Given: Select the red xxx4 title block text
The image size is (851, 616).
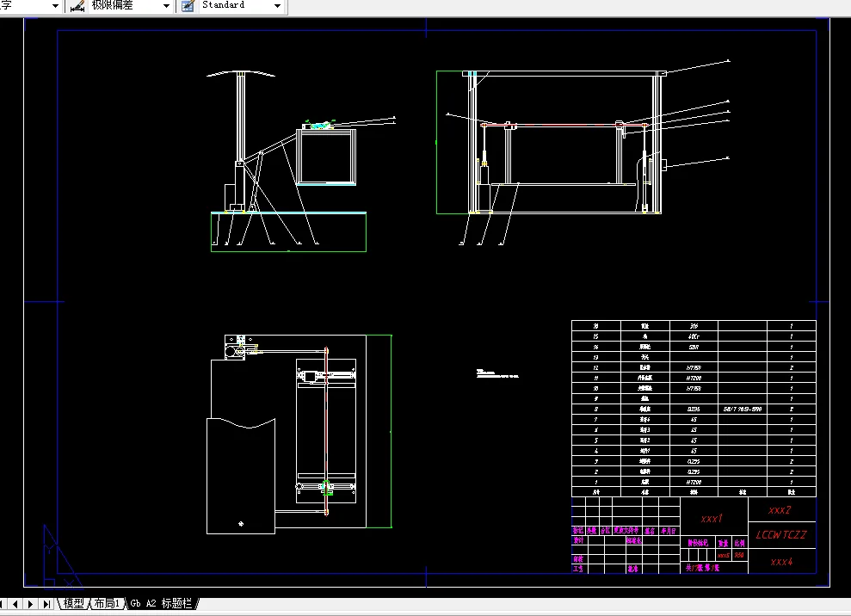Looking at the screenshot, I should click(x=781, y=562).
